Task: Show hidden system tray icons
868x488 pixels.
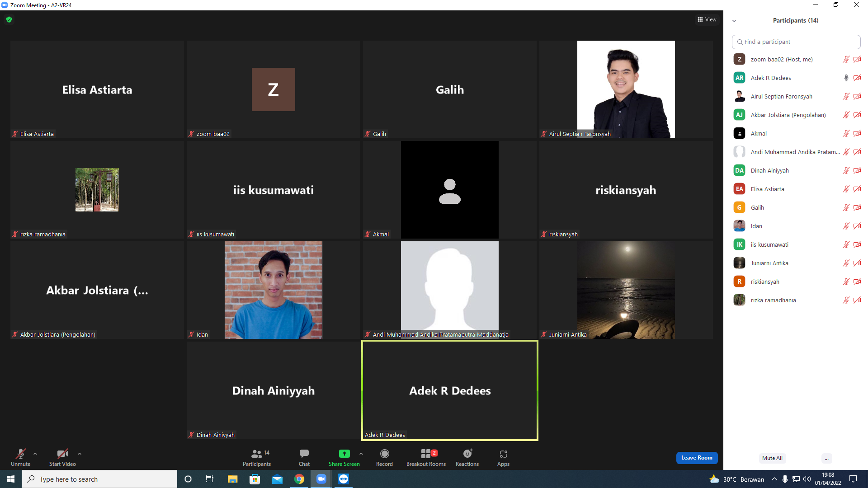Action: pos(774,479)
